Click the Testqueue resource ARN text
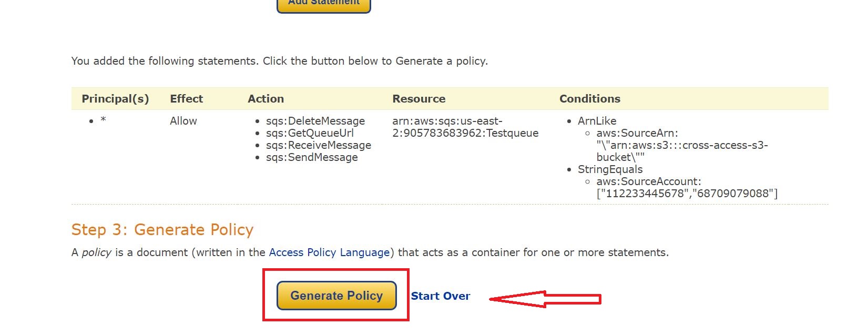The height and width of the screenshot is (335, 868). [465, 127]
